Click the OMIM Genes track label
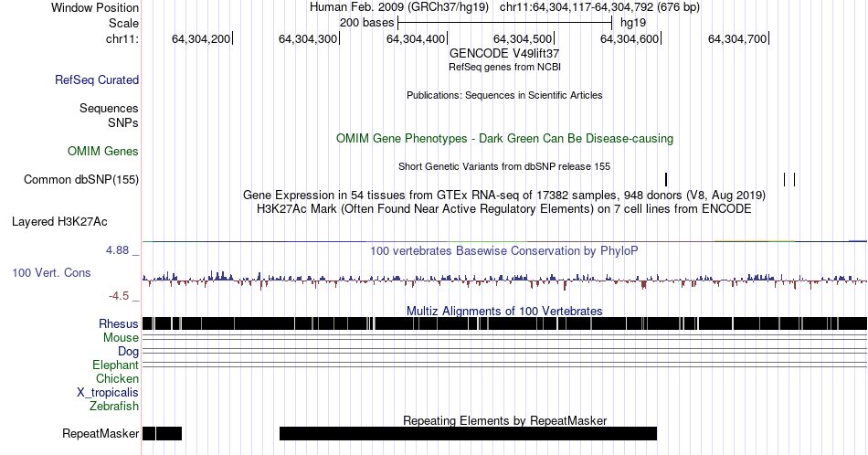This screenshot has height=455, width=868. tap(102, 151)
